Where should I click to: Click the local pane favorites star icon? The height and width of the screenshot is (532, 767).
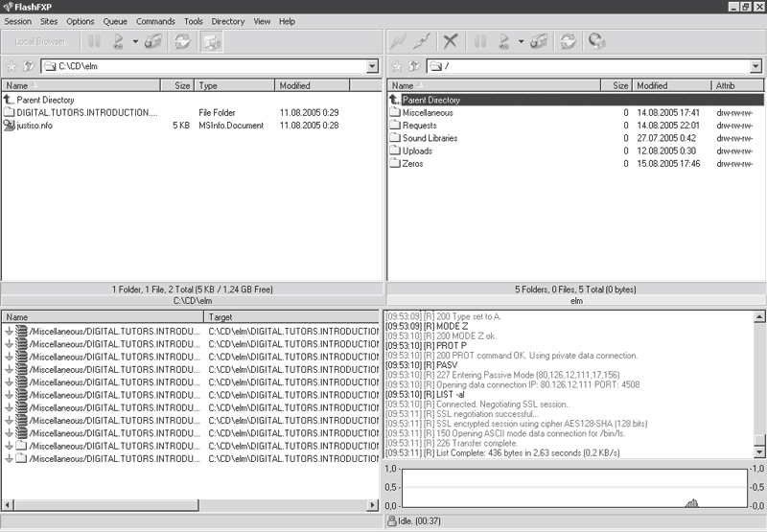tap(12, 66)
